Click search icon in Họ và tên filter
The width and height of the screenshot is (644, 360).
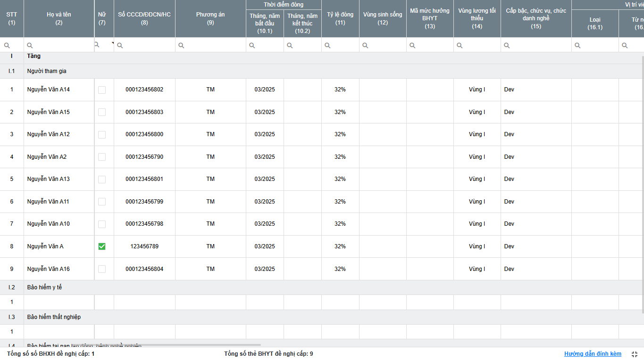coord(30,46)
